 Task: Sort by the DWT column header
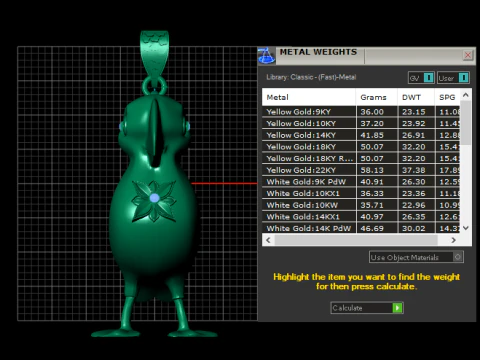click(x=416, y=97)
